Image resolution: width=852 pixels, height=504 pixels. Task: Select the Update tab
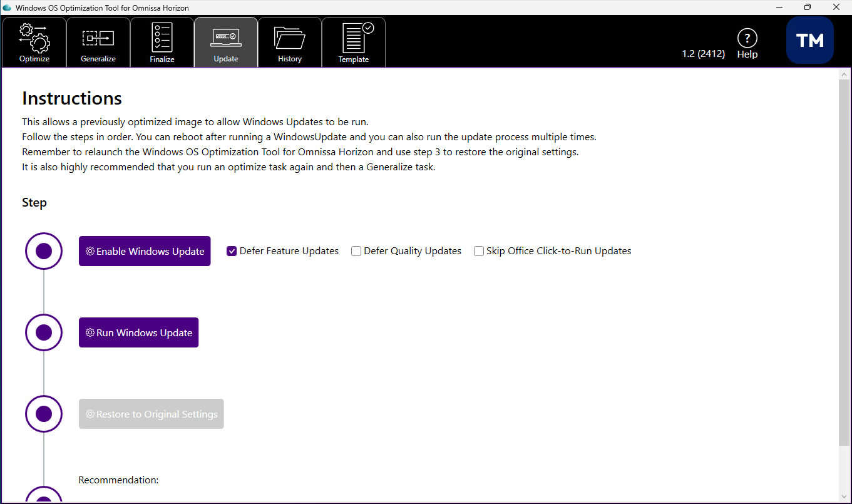point(226,42)
